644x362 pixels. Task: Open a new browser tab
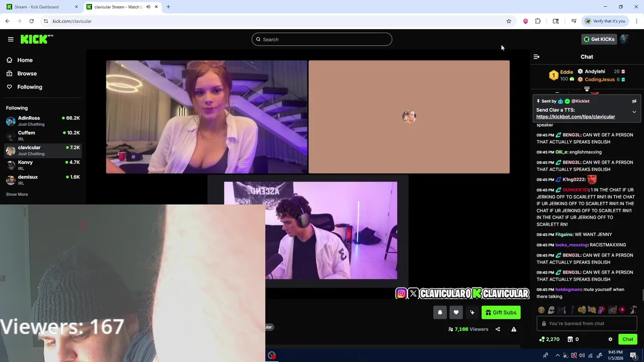[168, 7]
